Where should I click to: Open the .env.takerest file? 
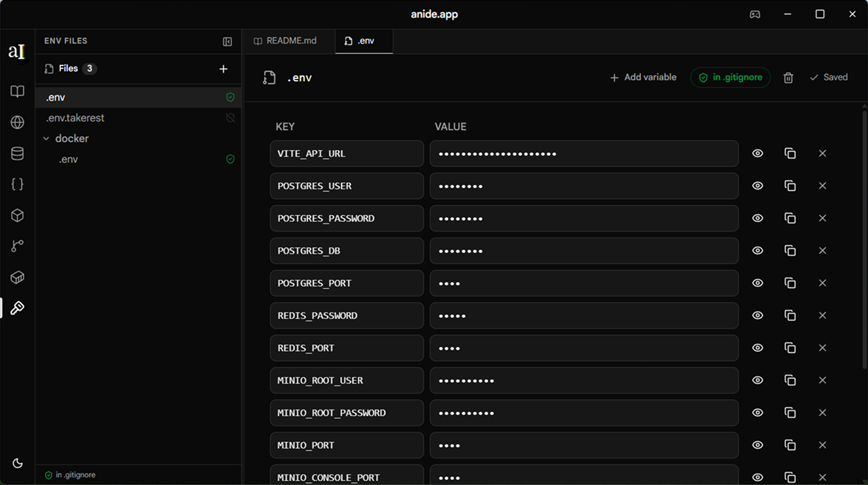click(138, 118)
